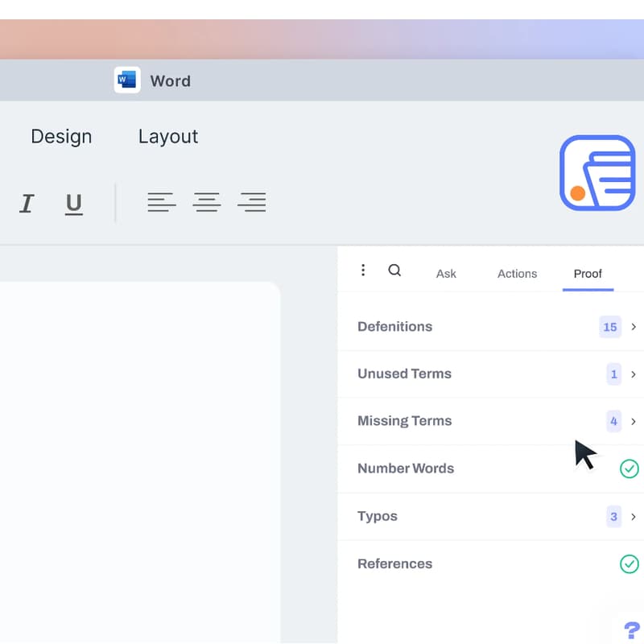Click the search magnifier icon
644x644 pixels.
click(394, 270)
